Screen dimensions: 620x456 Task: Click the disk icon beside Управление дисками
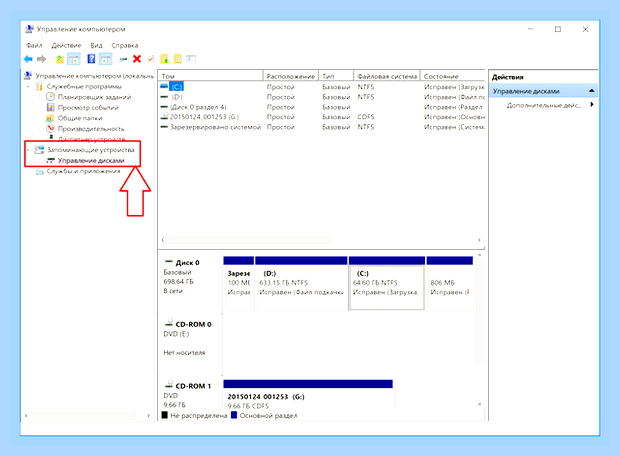pyautogui.click(x=50, y=160)
